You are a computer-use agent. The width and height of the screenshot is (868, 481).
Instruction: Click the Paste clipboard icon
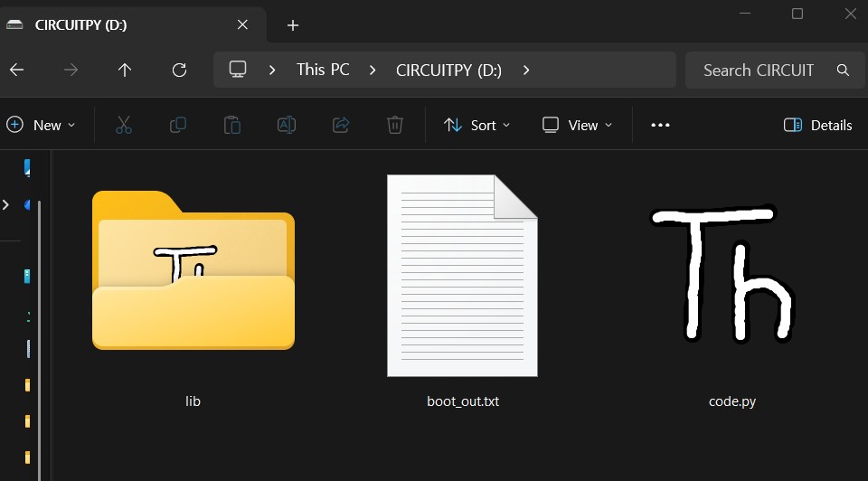click(232, 125)
